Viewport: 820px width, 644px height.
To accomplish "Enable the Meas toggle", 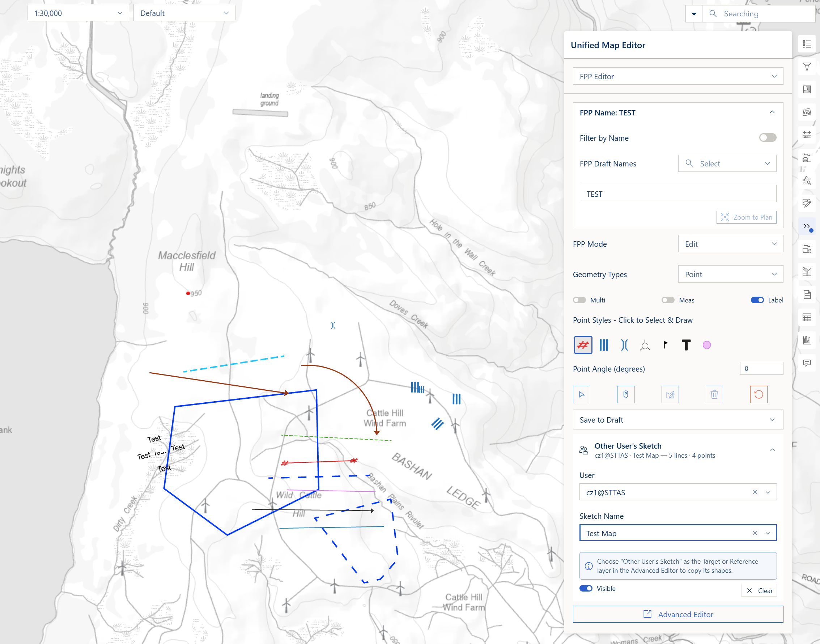I will coord(668,300).
